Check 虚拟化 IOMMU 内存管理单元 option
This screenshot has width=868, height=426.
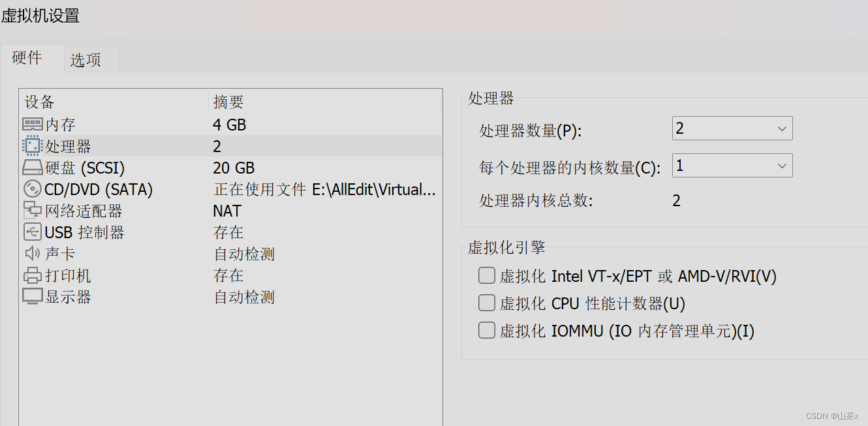[486, 330]
